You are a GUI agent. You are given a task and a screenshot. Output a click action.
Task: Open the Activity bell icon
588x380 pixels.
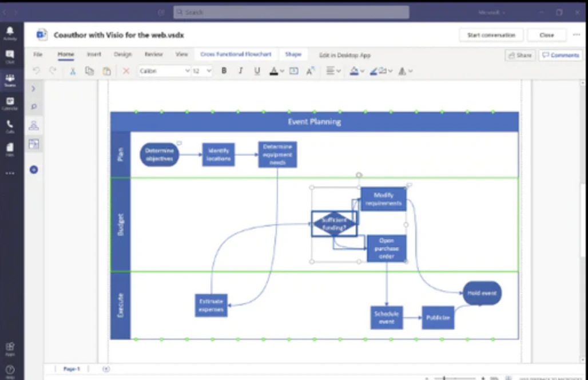pos(10,33)
